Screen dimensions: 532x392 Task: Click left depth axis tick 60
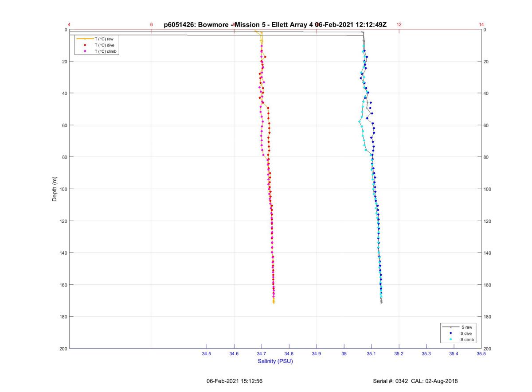point(64,125)
